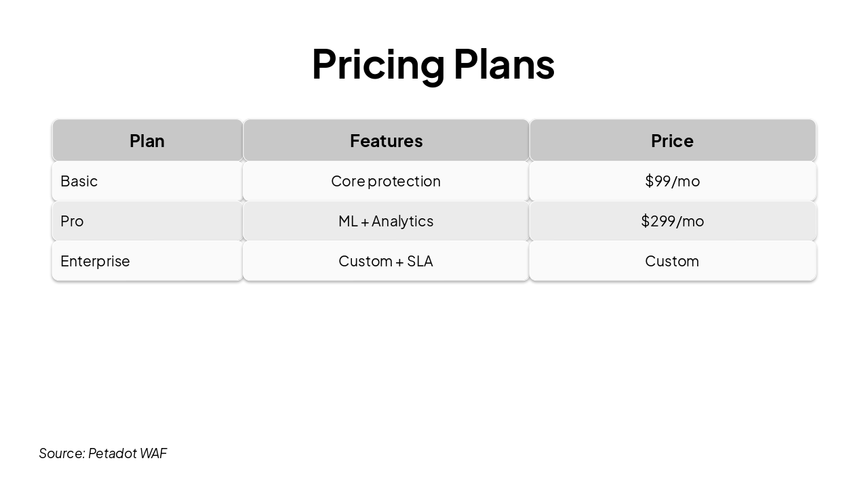
Task: Select the "Price" column header cell
Action: point(672,141)
